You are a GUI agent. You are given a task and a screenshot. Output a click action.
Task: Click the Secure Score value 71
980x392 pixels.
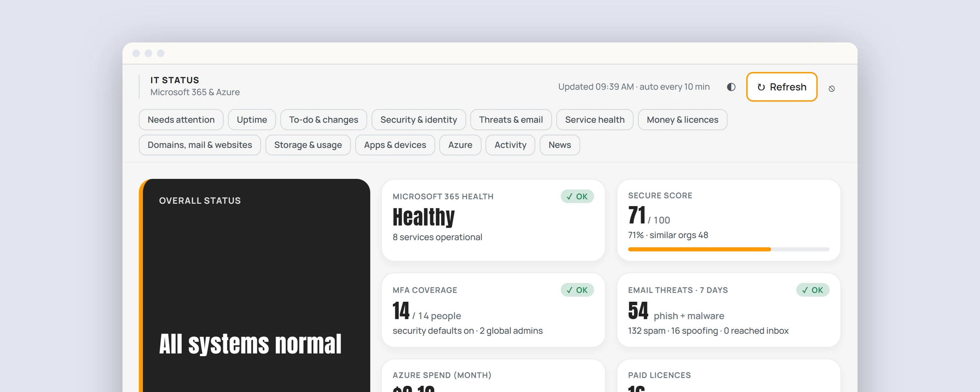point(637,215)
